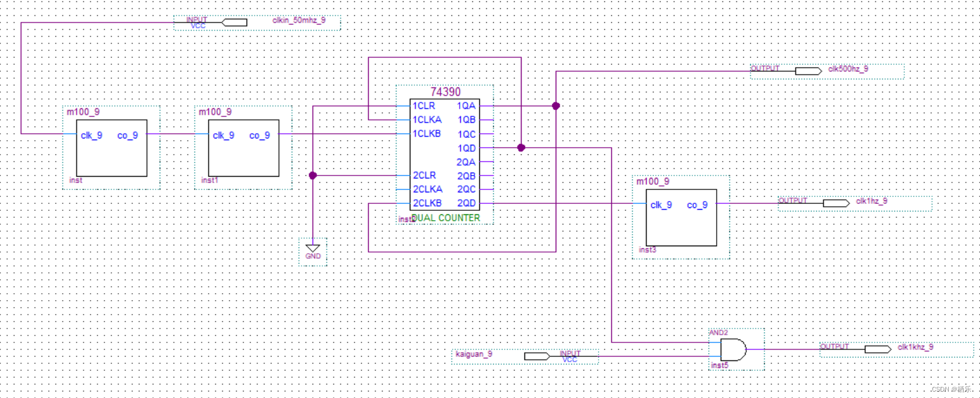Viewport: 980px width, 398px height.
Task: Click the GND label text
Action: coord(313,256)
